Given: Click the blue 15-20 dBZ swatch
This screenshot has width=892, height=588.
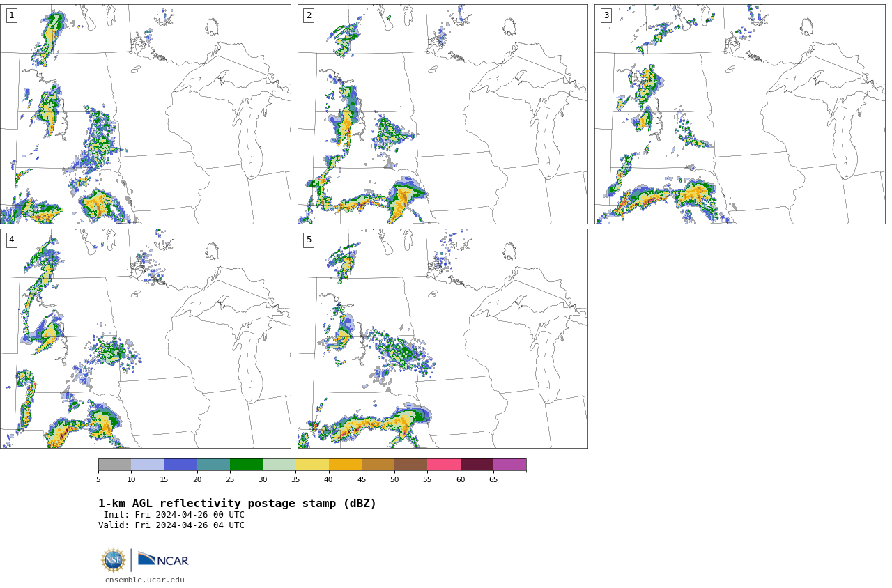Looking at the screenshot, I should tap(180, 465).
